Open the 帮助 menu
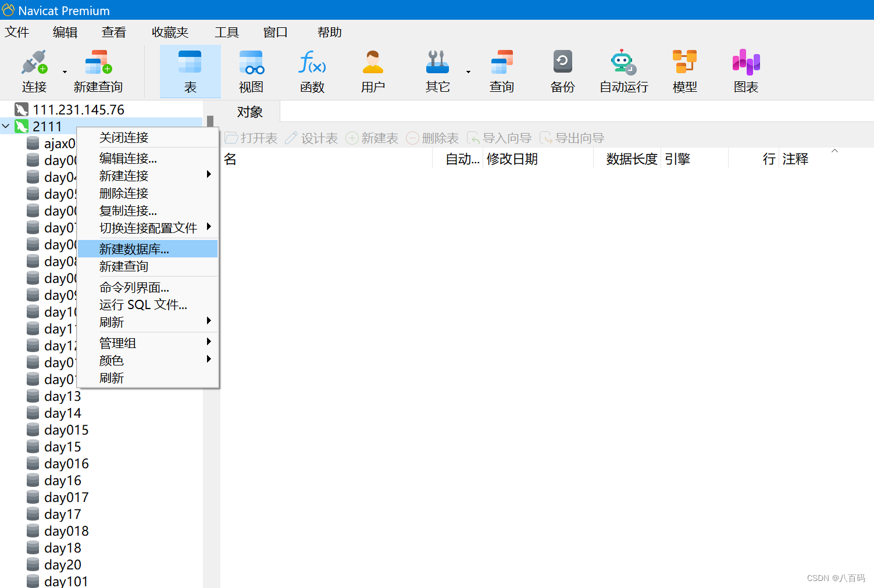Screen dimensions: 874x588 pos(330,33)
